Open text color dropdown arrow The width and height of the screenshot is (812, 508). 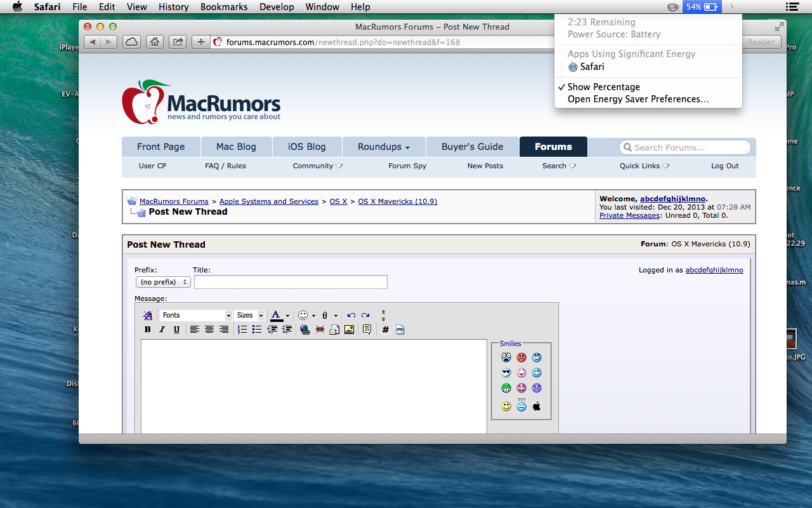(x=287, y=316)
